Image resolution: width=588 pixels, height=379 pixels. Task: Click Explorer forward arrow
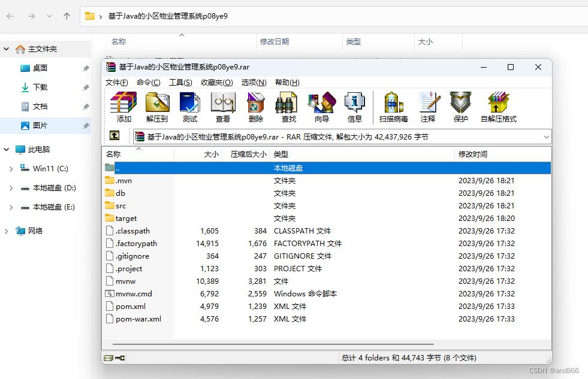tap(31, 16)
